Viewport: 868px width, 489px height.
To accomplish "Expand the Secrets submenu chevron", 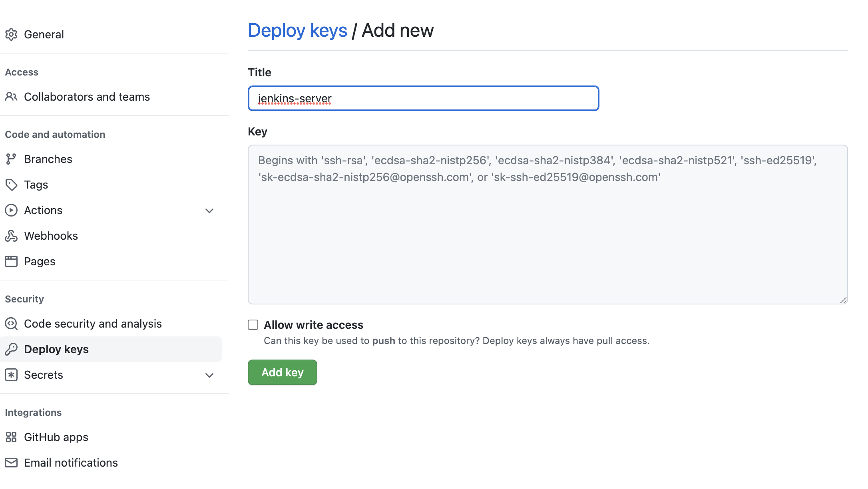I will click(209, 375).
